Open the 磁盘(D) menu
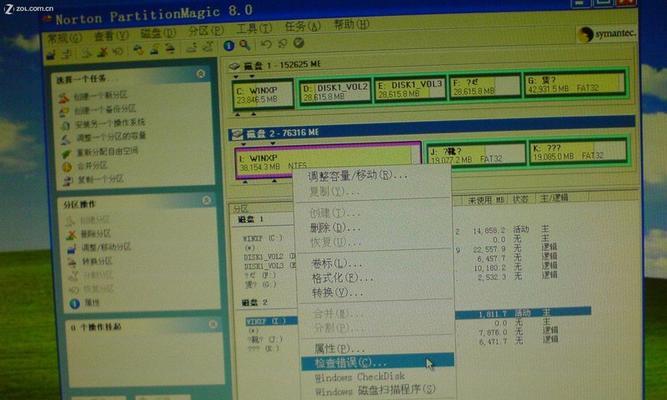The image size is (667, 400). tap(157, 33)
